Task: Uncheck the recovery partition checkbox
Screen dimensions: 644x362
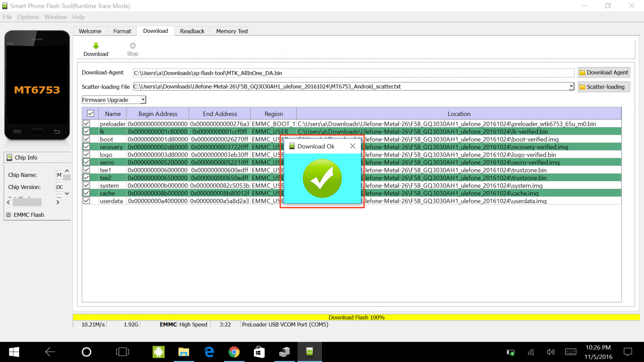Action: coord(87,147)
